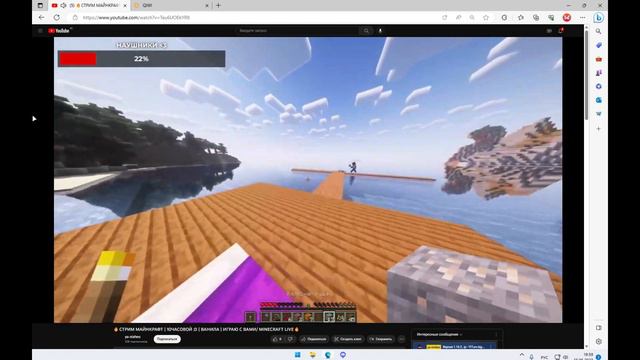This screenshot has height=360, width=640.
Task: Open Edge sidebar Games icon
Action: (x=598, y=73)
